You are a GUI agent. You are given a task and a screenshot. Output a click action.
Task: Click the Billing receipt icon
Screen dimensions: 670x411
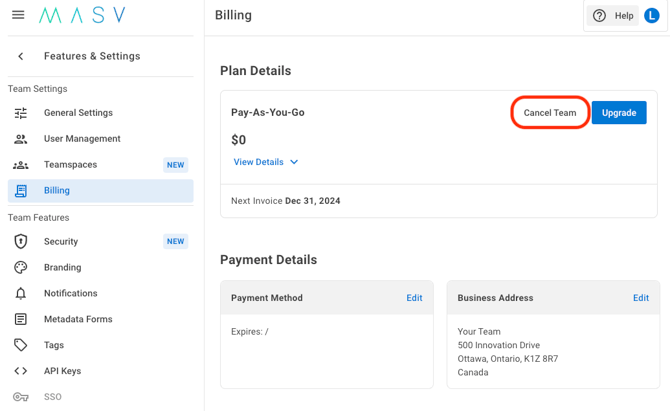click(x=21, y=191)
